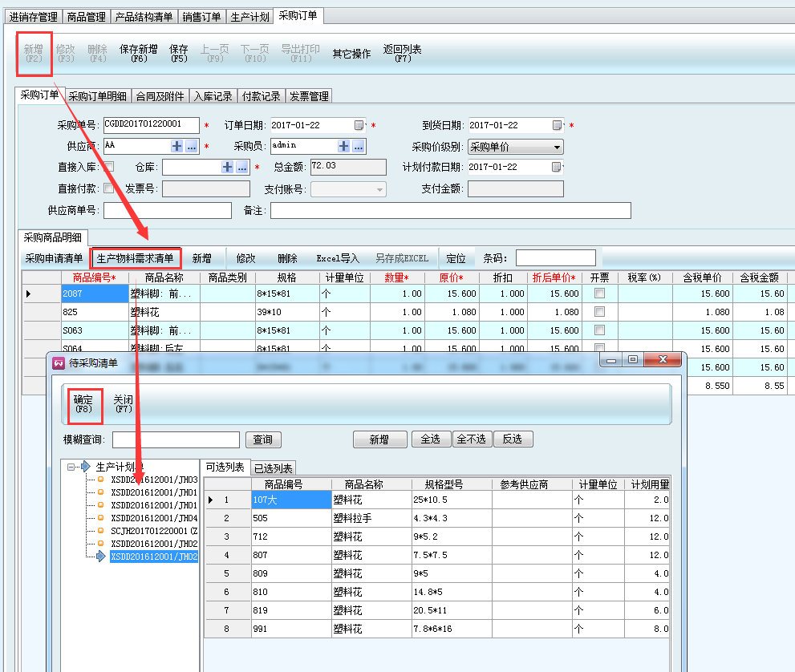Tick the 直接付款 checkbox

[109, 188]
